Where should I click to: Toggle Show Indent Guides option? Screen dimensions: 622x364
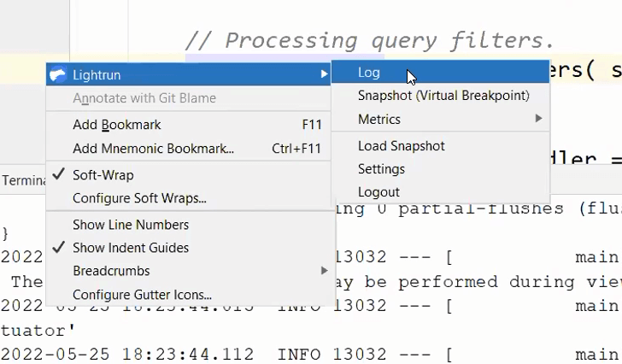[130, 248]
